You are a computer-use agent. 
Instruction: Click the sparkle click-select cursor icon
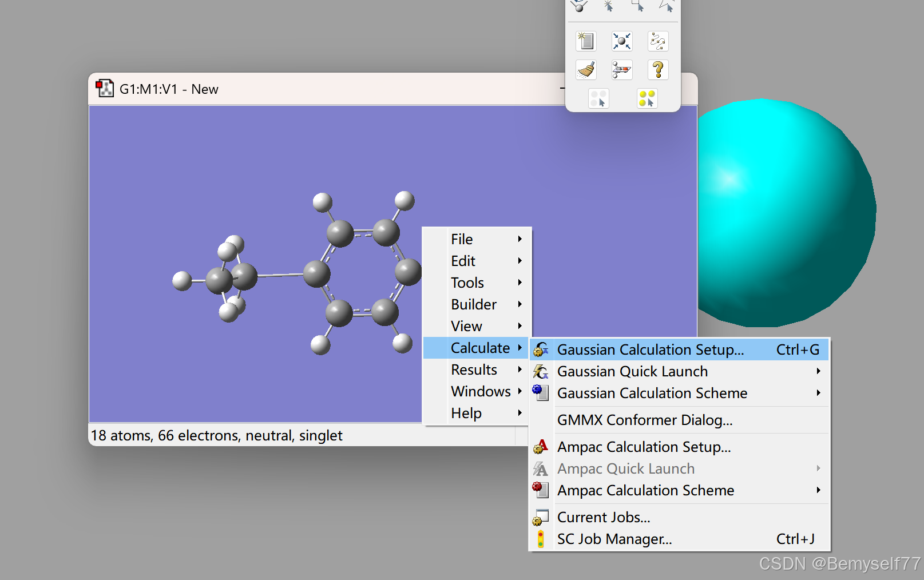pyautogui.click(x=609, y=6)
